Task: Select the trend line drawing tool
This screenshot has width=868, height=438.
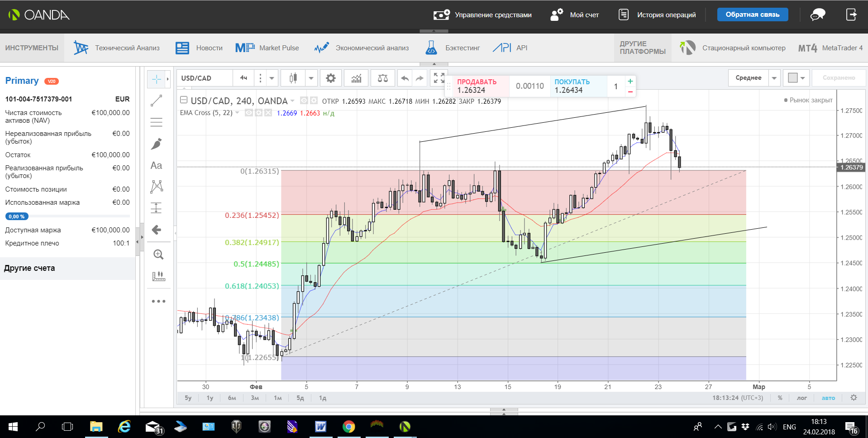Action: coord(156,101)
